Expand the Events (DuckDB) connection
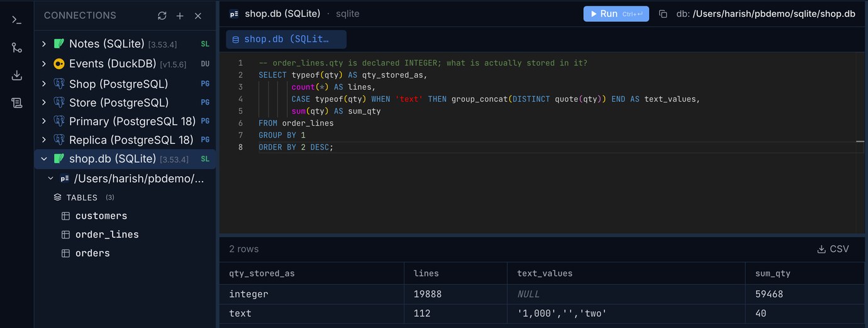This screenshot has width=868, height=328. tap(43, 63)
